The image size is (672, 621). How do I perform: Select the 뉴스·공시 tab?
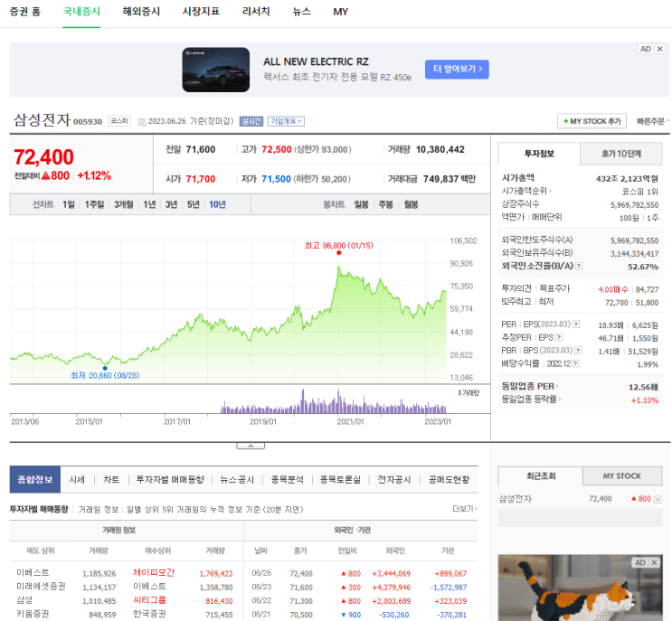[237, 480]
